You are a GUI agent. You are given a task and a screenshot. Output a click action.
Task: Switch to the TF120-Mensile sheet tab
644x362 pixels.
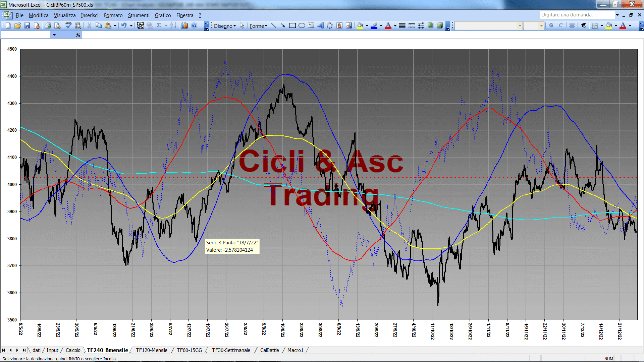pyautogui.click(x=151, y=350)
